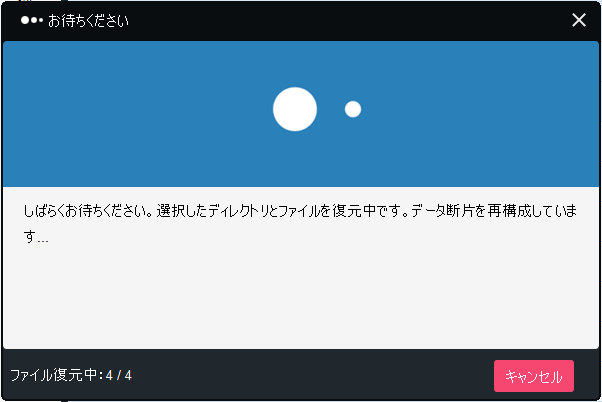The image size is (602, 402).
Task: Click the dark footer bar beside the cancel button
Action: pos(307,376)
